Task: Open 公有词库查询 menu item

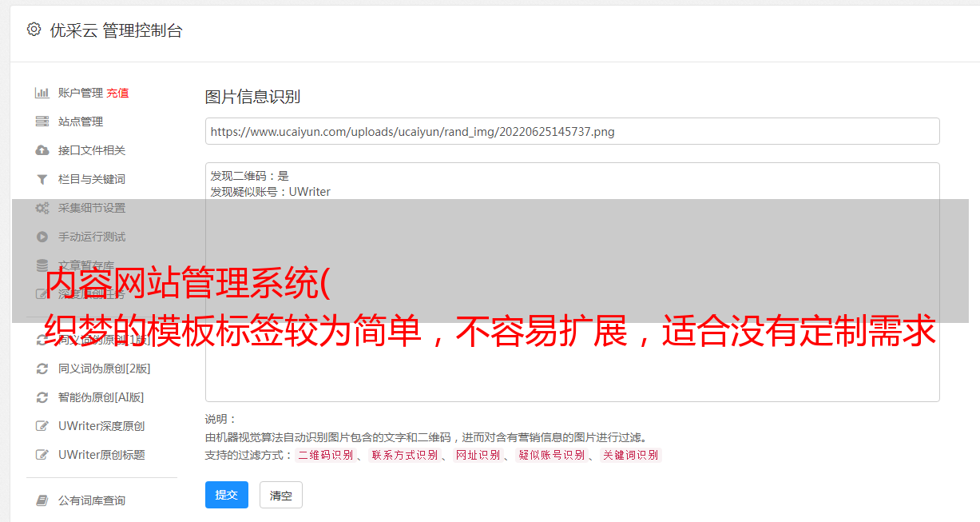Action: pyautogui.click(x=92, y=500)
